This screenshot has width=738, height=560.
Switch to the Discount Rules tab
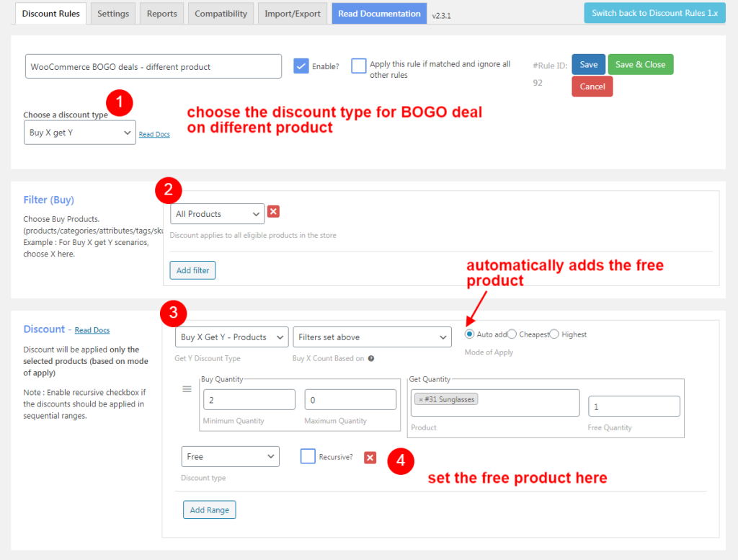[x=51, y=14]
